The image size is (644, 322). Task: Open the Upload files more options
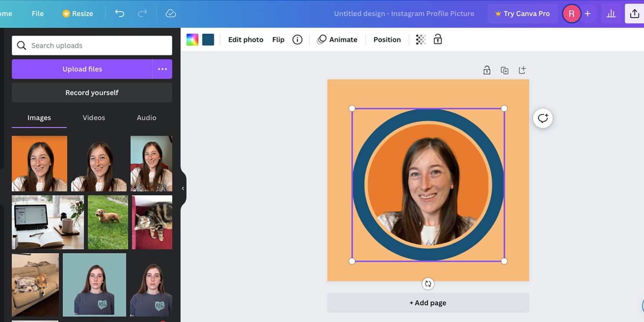point(163,69)
